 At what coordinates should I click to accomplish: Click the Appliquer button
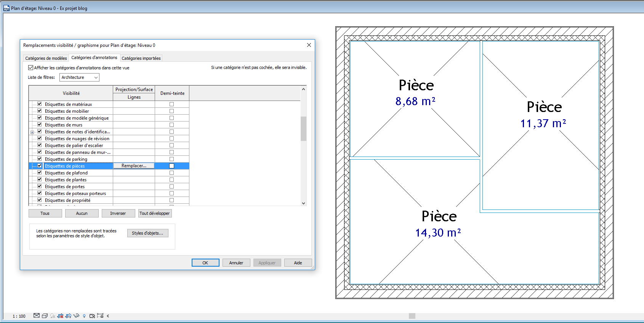(x=267, y=263)
